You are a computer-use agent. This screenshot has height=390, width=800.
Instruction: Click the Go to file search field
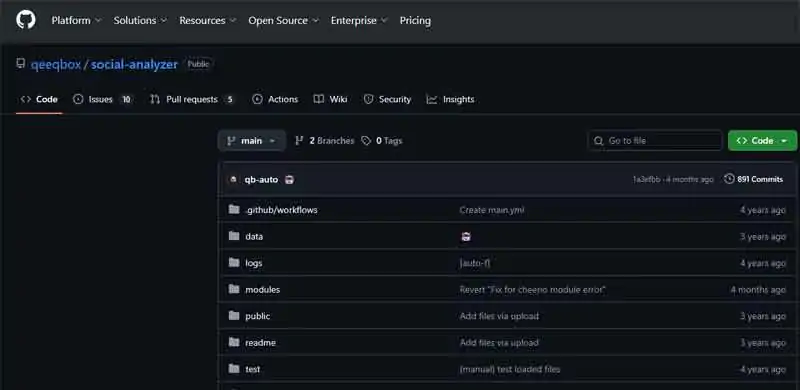pos(655,141)
